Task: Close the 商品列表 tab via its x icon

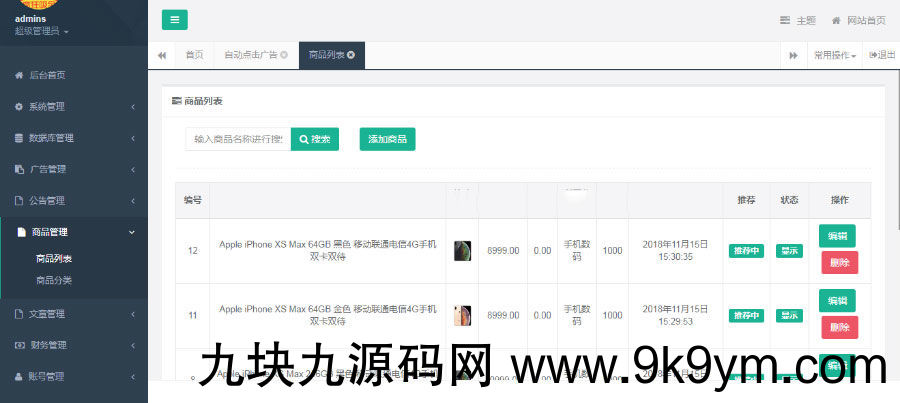Action: pos(350,55)
